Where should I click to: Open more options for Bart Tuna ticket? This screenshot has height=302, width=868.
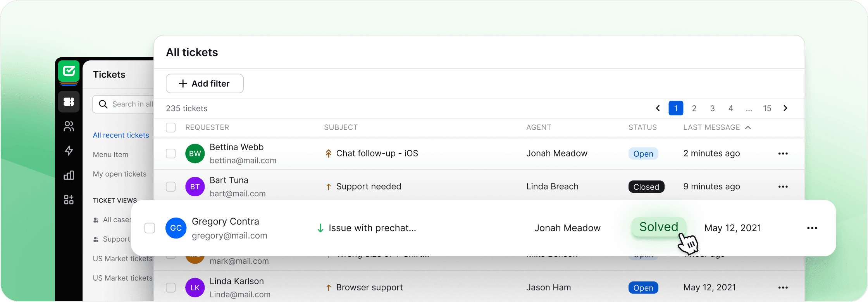(x=783, y=187)
